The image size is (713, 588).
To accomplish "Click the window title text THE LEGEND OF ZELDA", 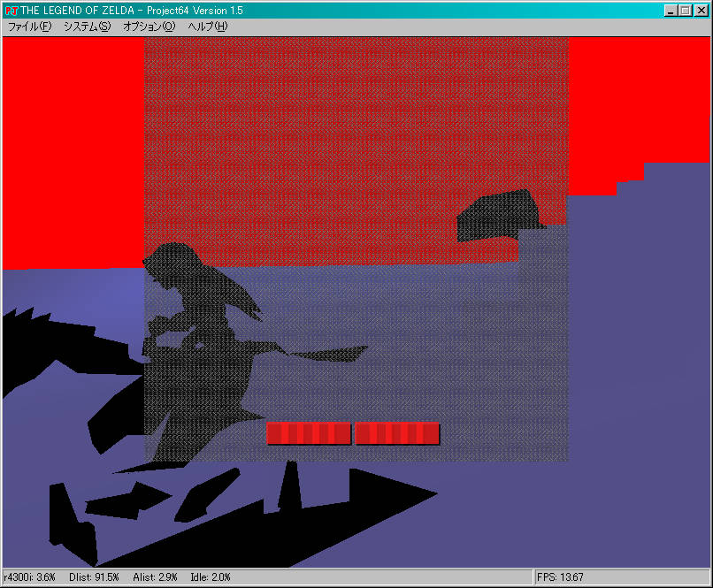I will coord(77,11).
